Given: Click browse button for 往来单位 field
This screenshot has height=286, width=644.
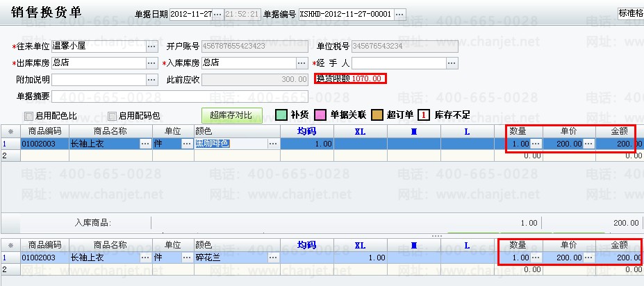Looking at the screenshot, I should 151,47.
